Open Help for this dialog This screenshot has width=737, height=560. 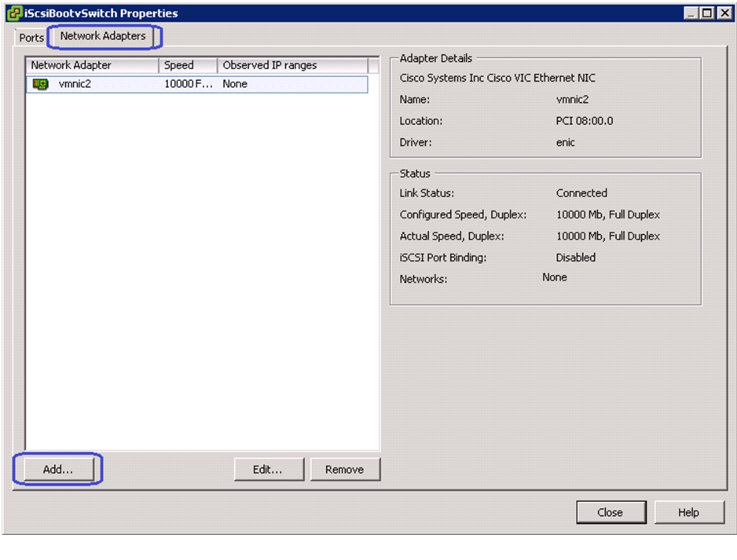(689, 512)
